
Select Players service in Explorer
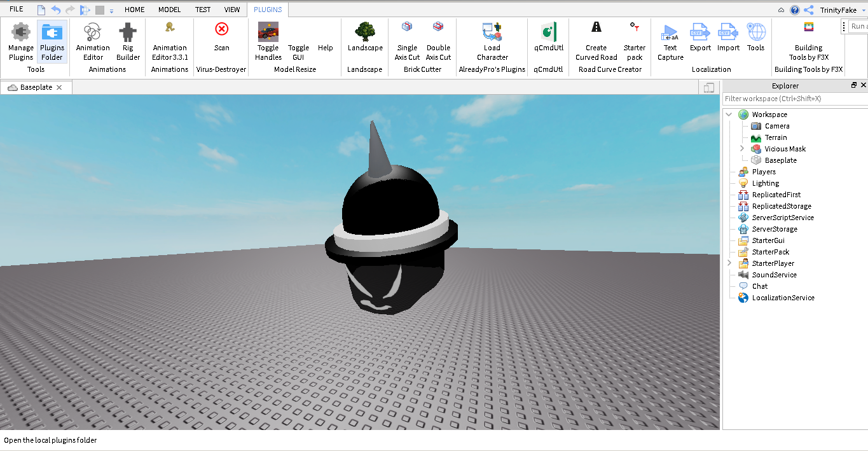point(764,172)
